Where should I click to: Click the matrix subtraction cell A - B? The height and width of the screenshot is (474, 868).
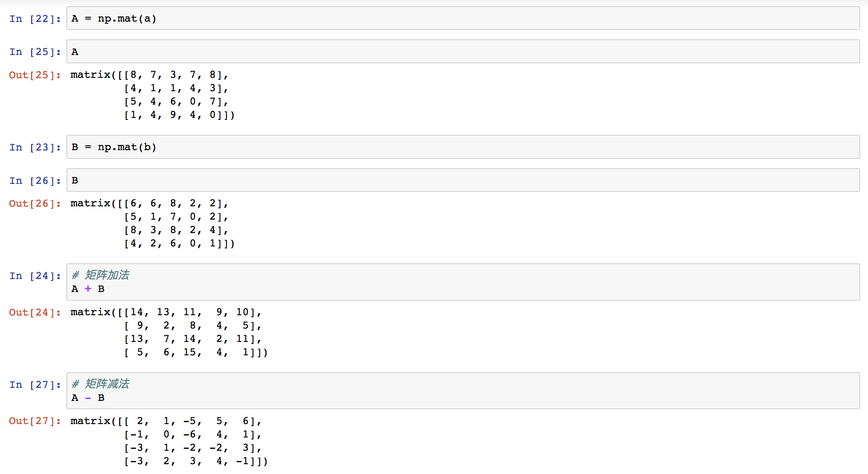[463, 391]
